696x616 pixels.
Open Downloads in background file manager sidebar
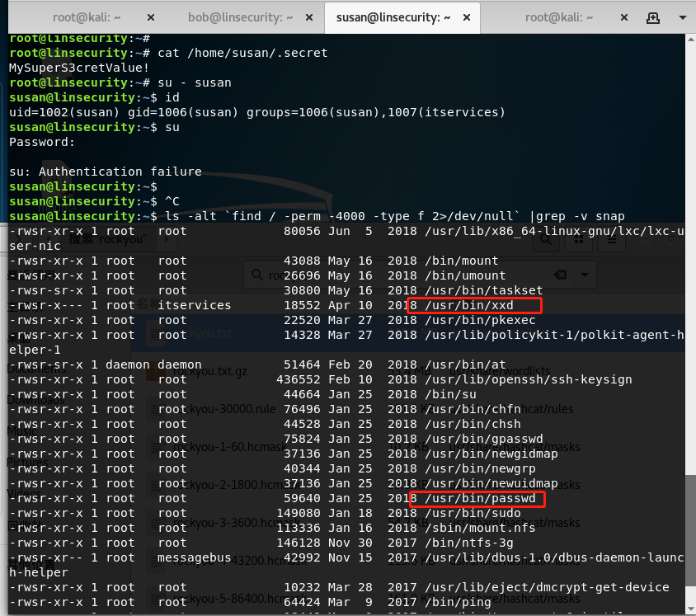[36, 400]
